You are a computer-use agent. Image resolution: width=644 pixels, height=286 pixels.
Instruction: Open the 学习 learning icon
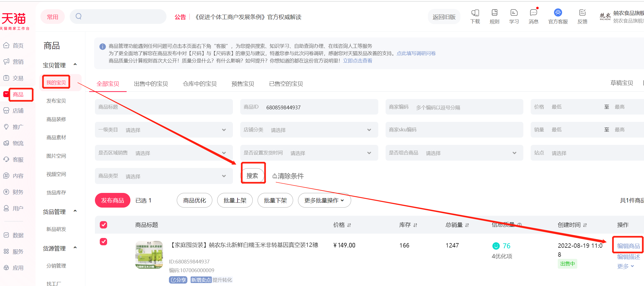click(514, 17)
